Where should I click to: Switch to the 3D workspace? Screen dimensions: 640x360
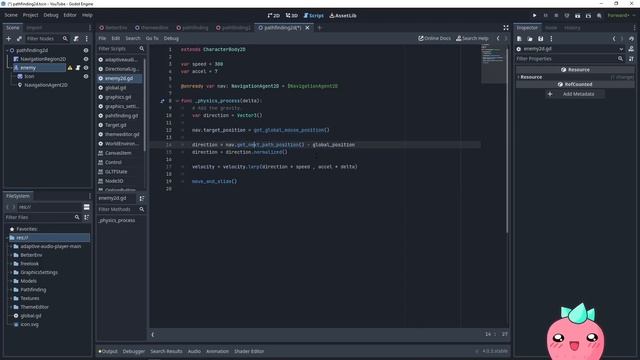tap(291, 16)
